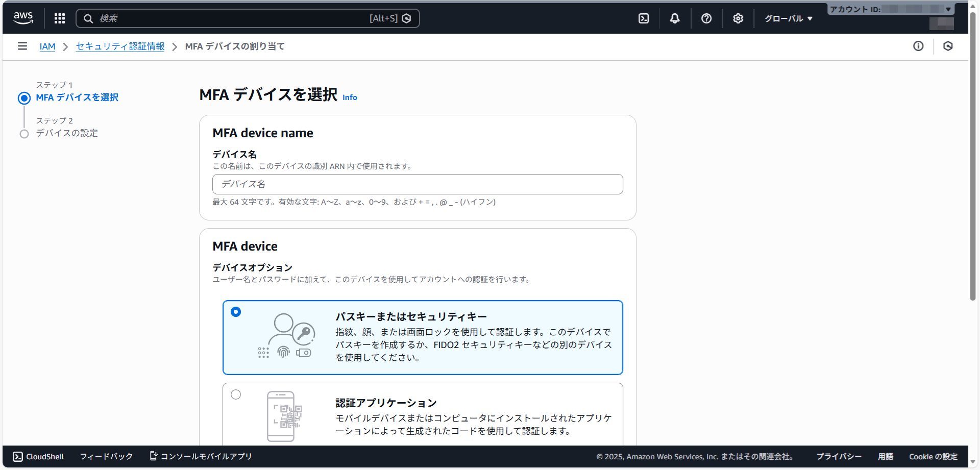Open the help question mark menu
980x470 pixels.
coord(706,18)
